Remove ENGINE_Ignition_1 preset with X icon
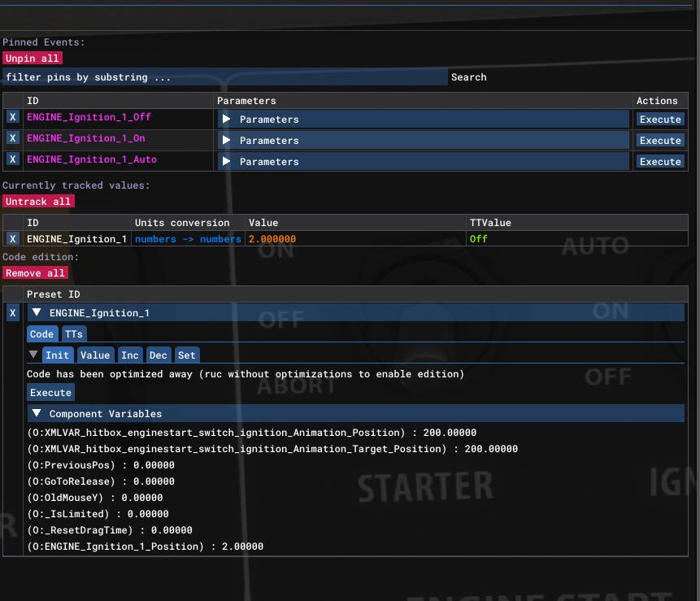This screenshot has height=601, width=700. [12, 313]
